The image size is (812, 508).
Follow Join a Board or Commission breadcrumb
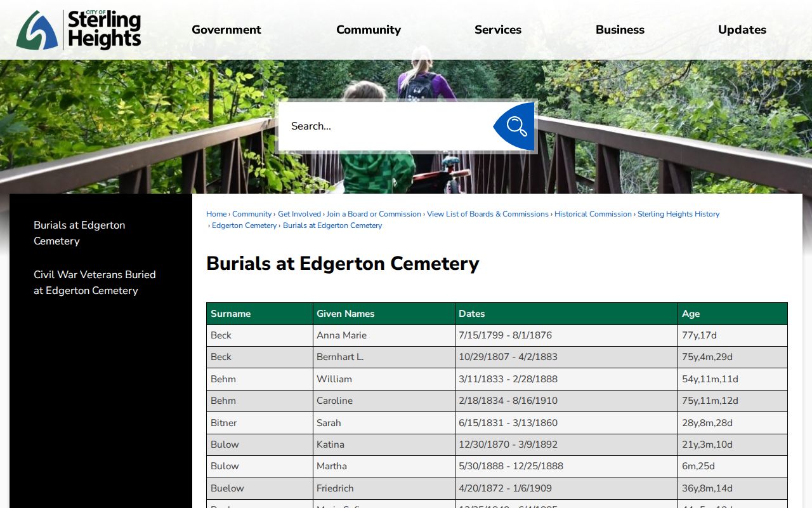pyautogui.click(x=374, y=214)
